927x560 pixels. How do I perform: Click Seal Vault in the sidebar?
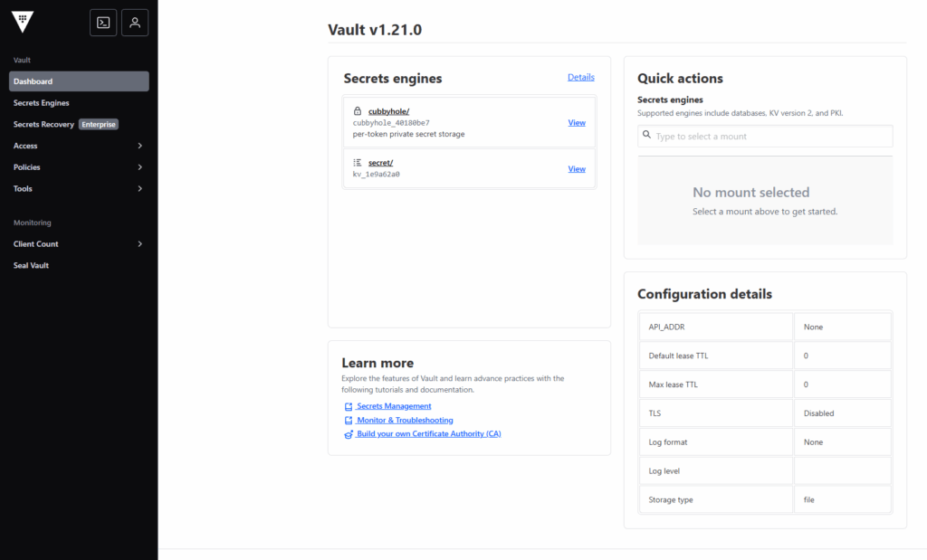pyautogui.click(x=32, y=266)
